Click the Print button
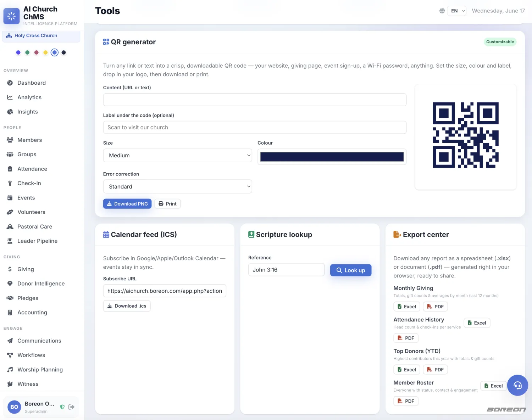The width and height of the screenshot is (532, 420). click(x=167, y=204)
